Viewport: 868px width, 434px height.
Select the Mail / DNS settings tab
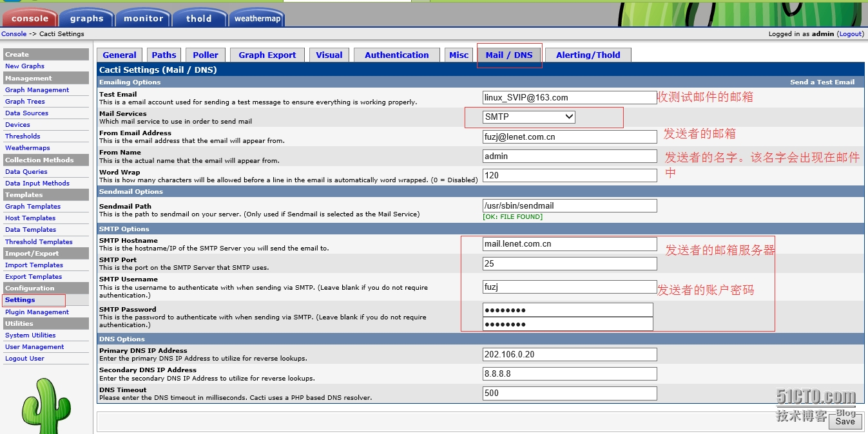click(x=509, y=55)
